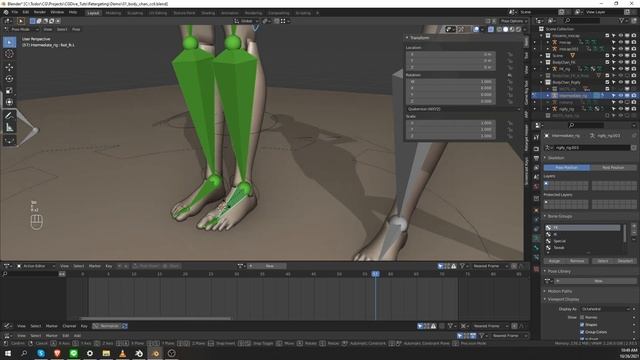This screenshot has width=640, height=360.
Task: Open the Bone properties tab icon
Action: pos(536,248)
